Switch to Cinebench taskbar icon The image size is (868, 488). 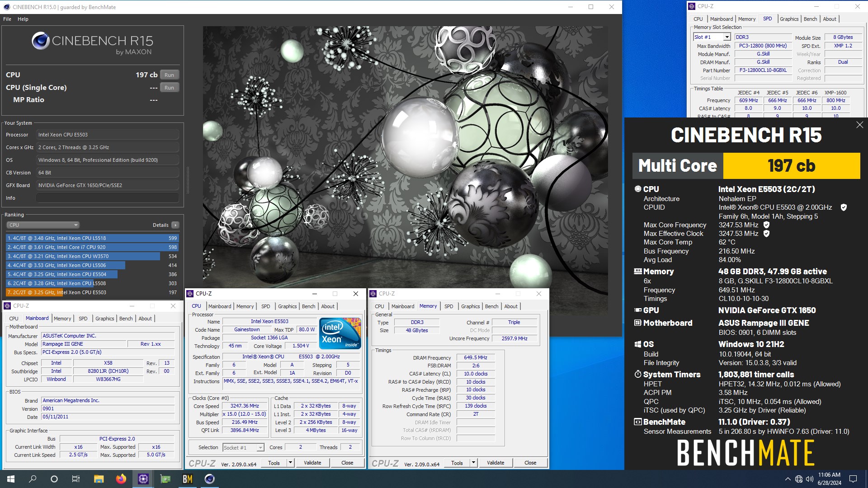(x=210, y=479)
